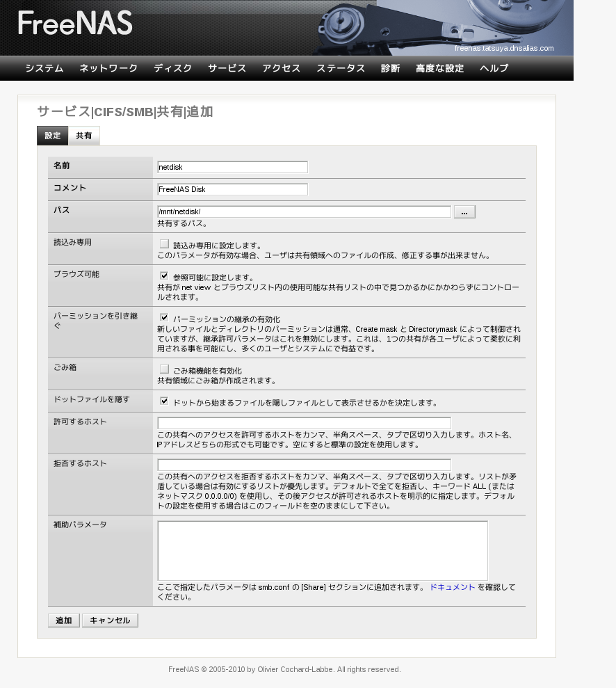Click the hostname freenas.tatsuya.dnsalias.com text
616x688 pixels.
pos(504,48)
